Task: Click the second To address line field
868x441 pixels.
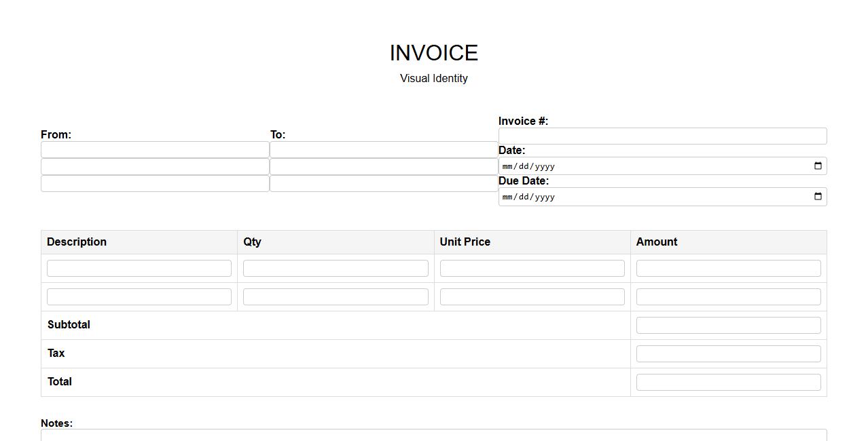Action: point(384,167)
